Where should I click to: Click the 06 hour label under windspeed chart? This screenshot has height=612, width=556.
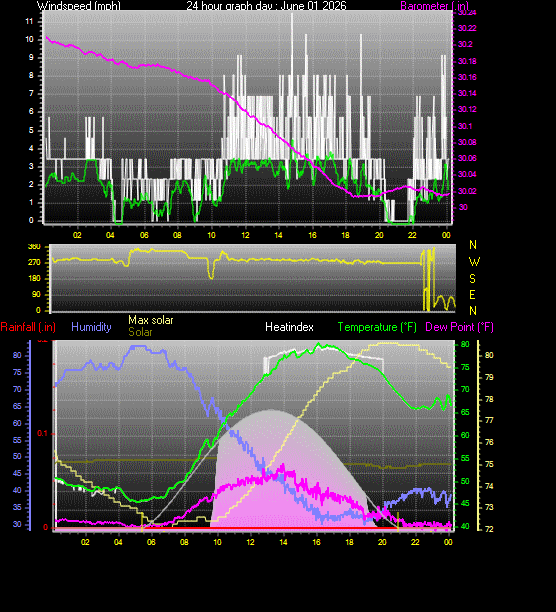144,235
